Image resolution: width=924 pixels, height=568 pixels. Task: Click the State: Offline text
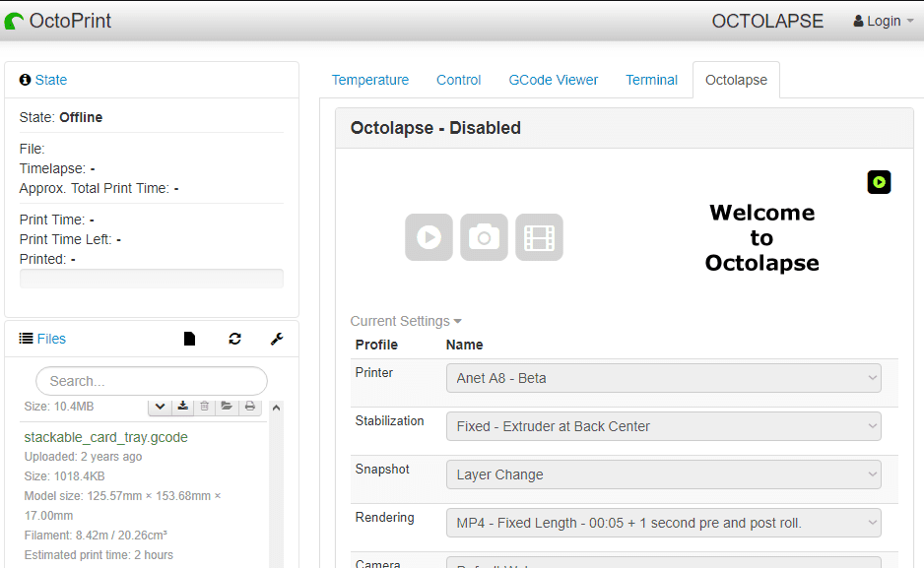[x=61, y=117]
